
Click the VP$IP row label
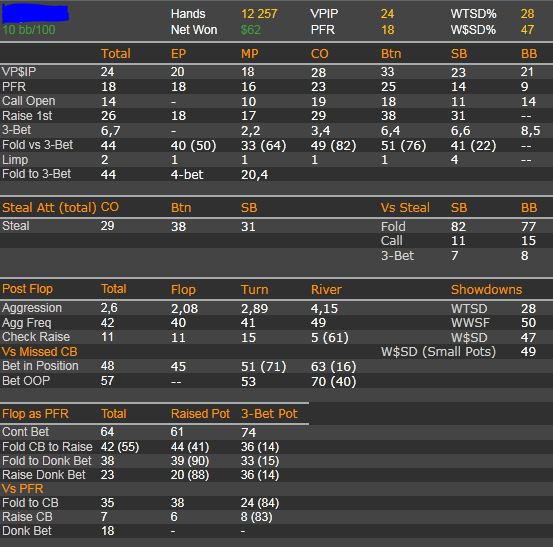[x=19, y=72]
